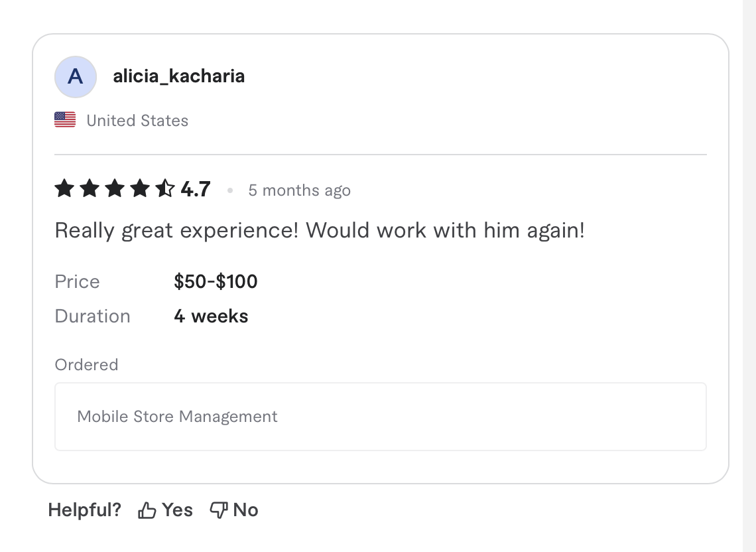The image size is (756, 552).
Task: Click the thumbs down icon next to No
Action: (x=219, y=510)
